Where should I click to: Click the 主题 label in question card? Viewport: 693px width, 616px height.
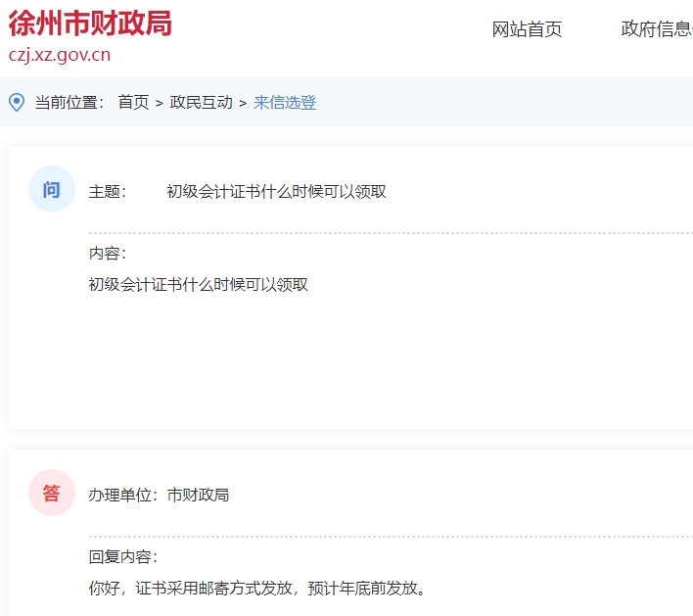coord(108,192)
